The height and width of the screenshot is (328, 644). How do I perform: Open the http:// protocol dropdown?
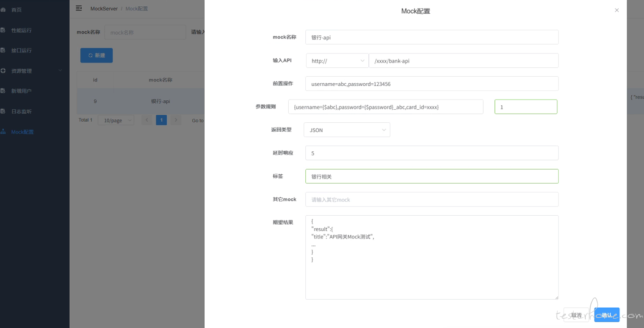coord(337,61)
